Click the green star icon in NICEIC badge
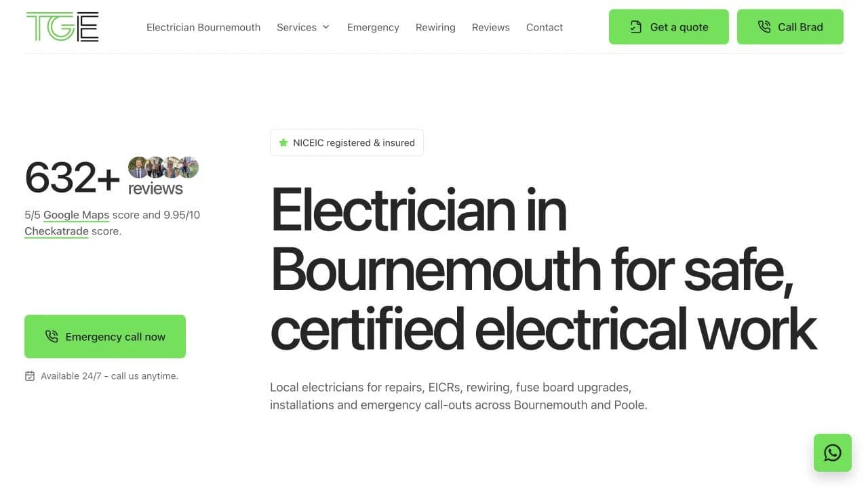868x488 pixels. coord(283,143)
